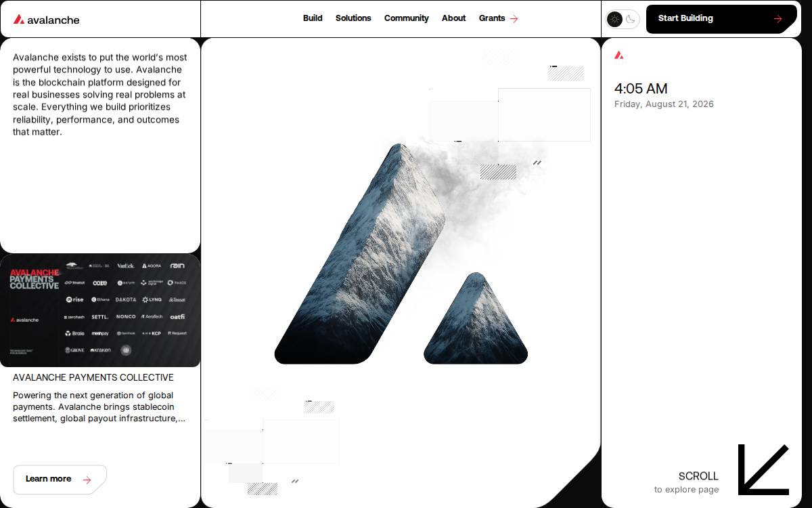Image resolution: width=812 pixels, height=508 pixels.
Task: Open the Build menu
Action: [x=313, y=18]
